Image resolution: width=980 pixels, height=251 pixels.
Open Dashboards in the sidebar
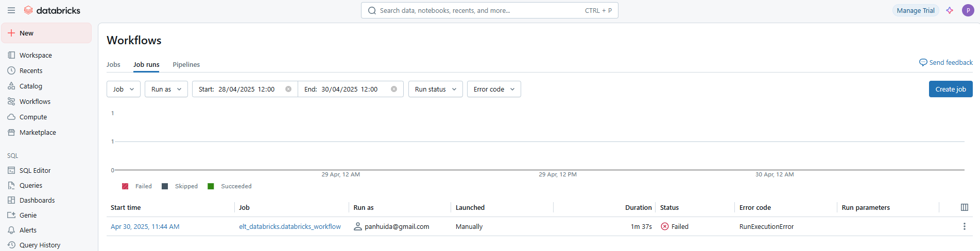(x=37, y=200)
